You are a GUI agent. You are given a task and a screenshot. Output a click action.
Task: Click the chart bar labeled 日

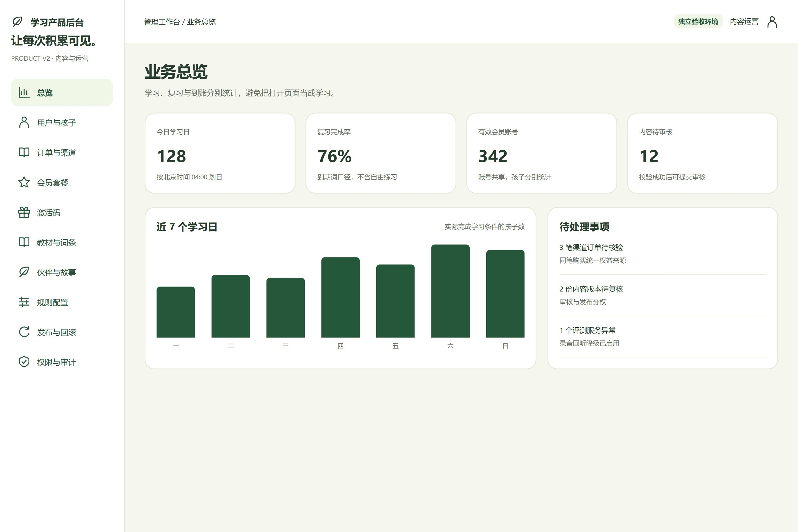[505, 294]
